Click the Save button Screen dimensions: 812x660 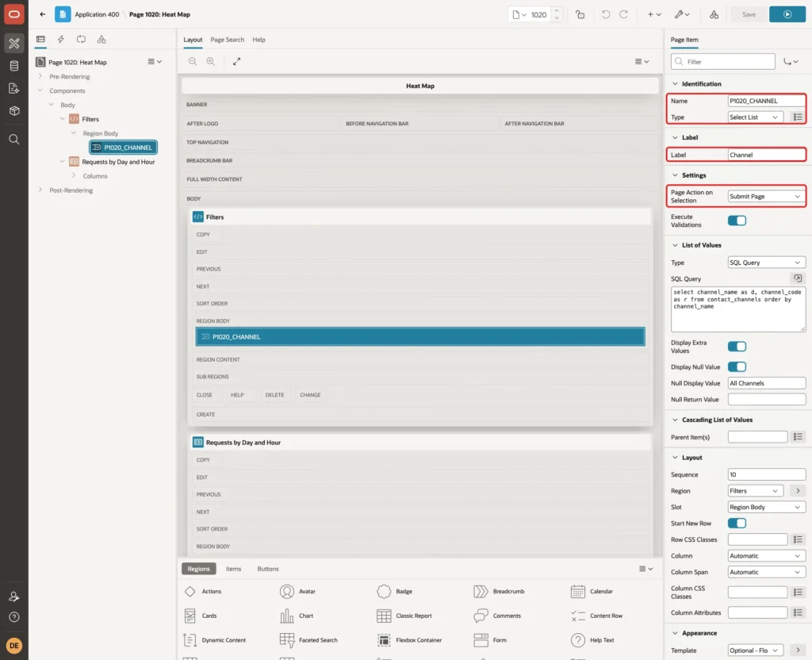click(749, 14)
